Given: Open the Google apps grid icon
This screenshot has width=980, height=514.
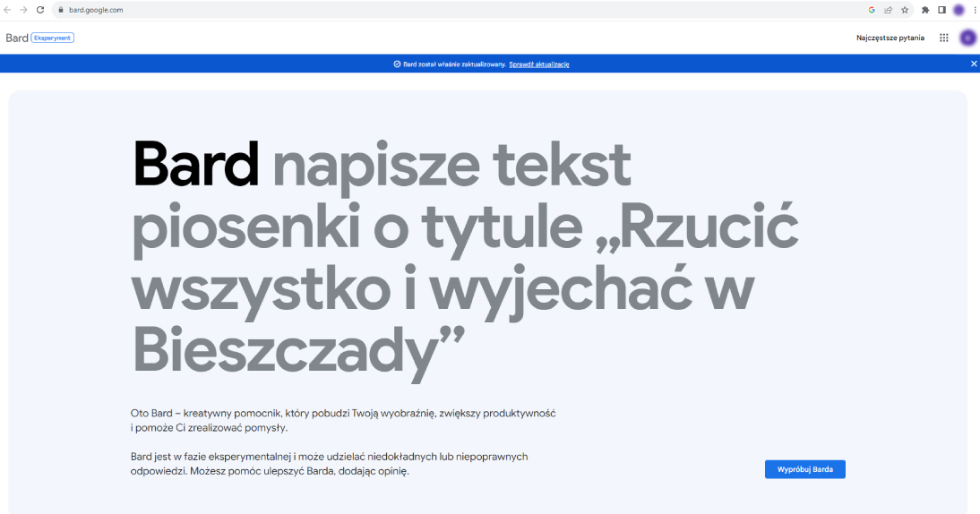Looking at the screenshot, I should click(944, 39).
